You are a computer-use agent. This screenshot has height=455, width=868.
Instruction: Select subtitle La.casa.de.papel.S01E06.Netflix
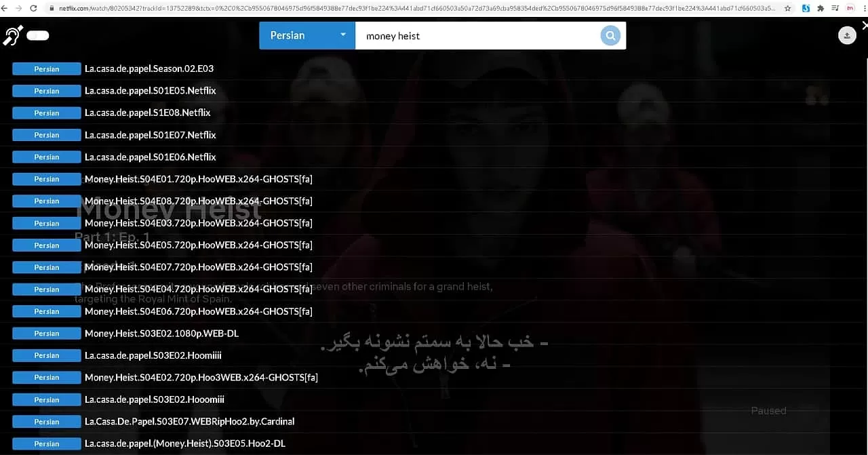pyautogui.click(x=151, y=157)
